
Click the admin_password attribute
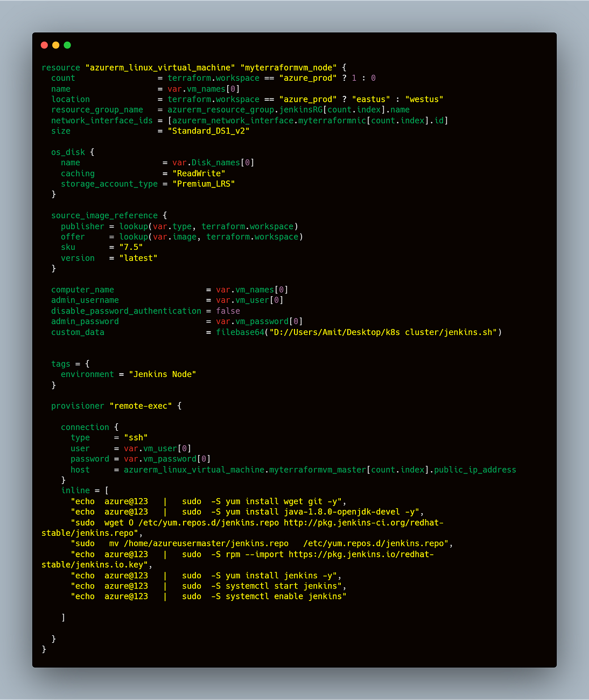(85, 322)
